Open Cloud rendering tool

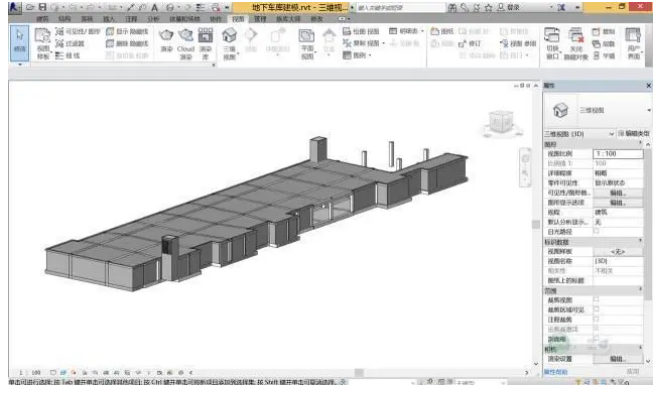click(x=186, y=42)
